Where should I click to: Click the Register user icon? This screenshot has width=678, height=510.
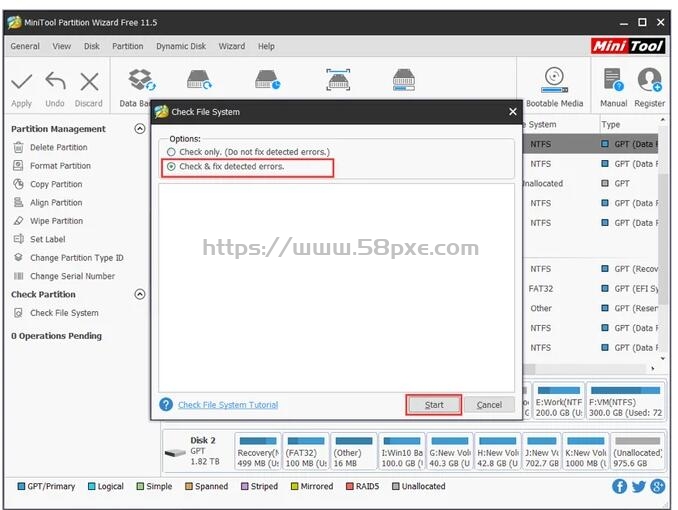coord(649,80)
